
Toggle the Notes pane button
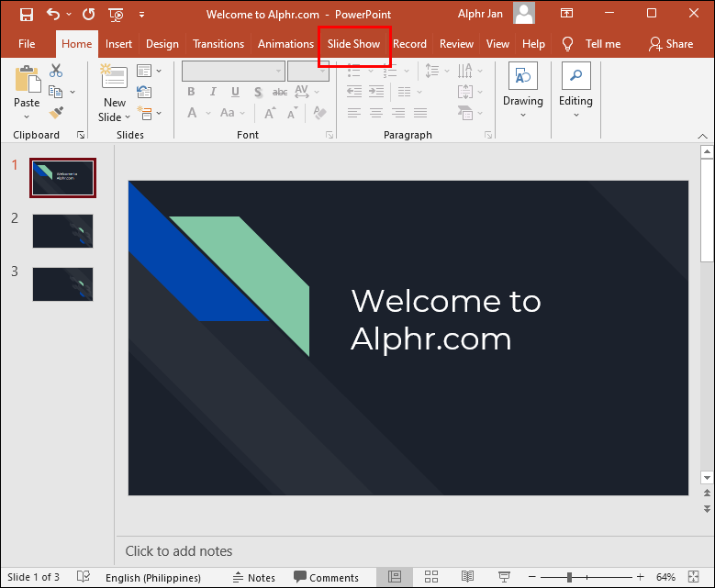254,578
